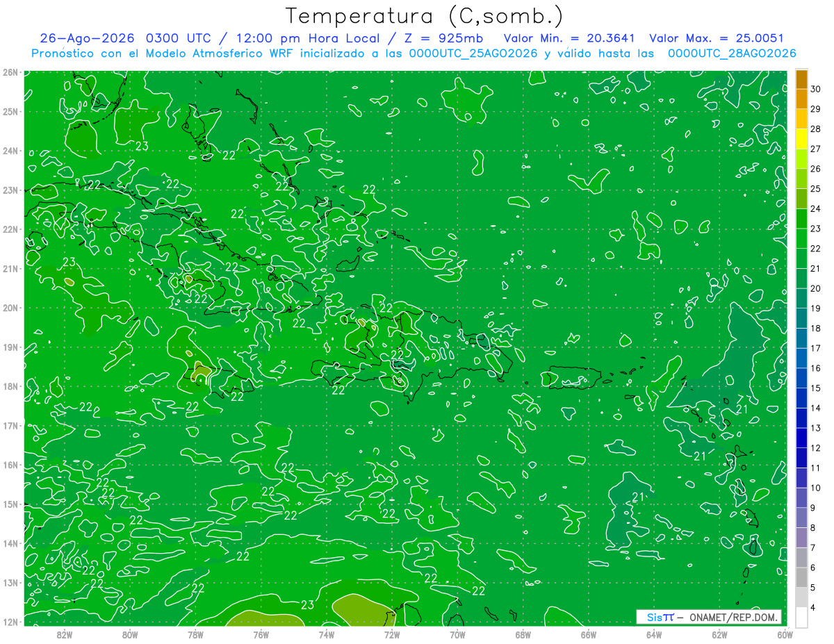Click the '70W' longitude label
The height and width of the screenshot is (644, 834).
[457, 634]
